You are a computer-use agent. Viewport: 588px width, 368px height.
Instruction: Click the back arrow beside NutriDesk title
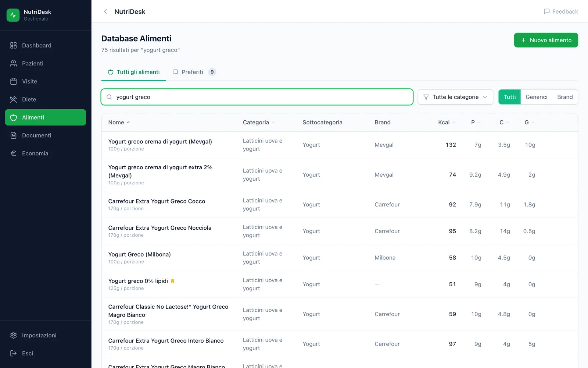coord(105,11)
